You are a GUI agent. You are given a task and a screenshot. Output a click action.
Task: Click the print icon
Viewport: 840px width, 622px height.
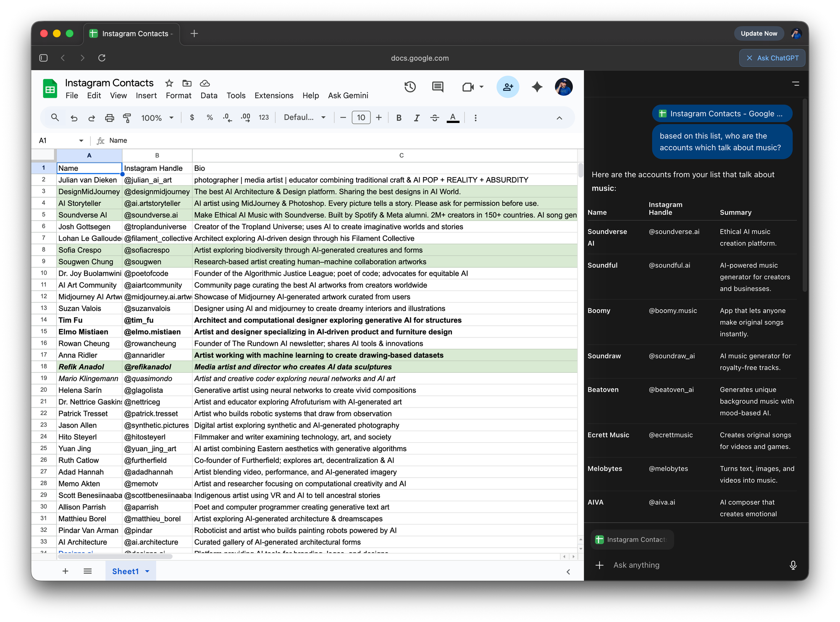(109, 118)
